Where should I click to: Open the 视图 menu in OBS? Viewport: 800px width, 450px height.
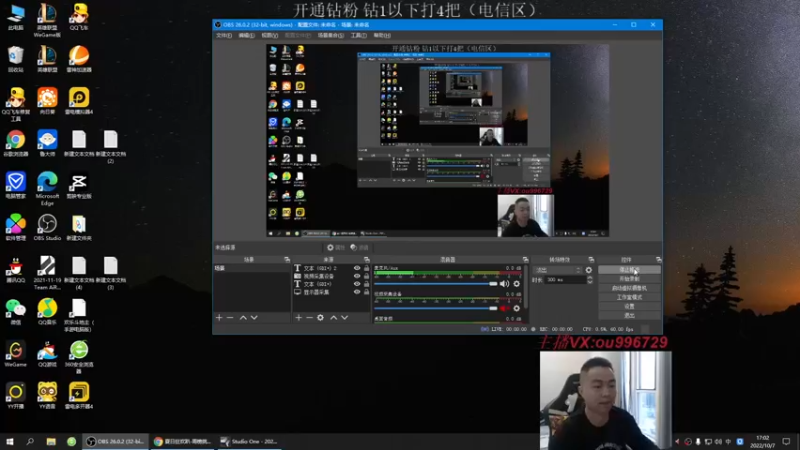(x=269, y=35)
